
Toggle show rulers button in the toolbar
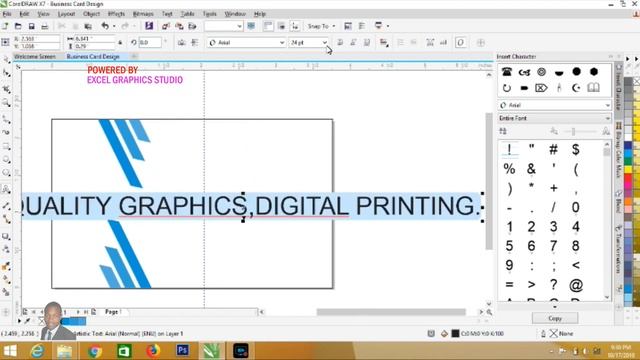[268, 26]
